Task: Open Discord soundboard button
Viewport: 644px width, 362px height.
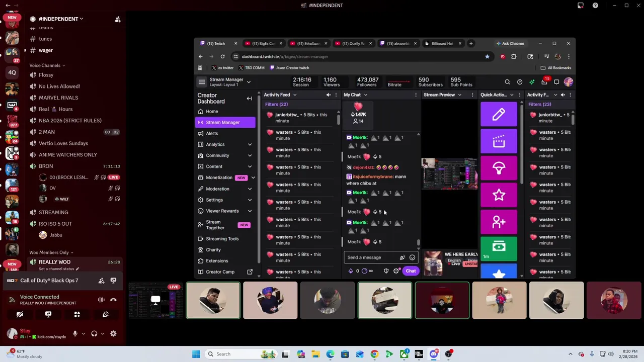Action: [106, 314]
